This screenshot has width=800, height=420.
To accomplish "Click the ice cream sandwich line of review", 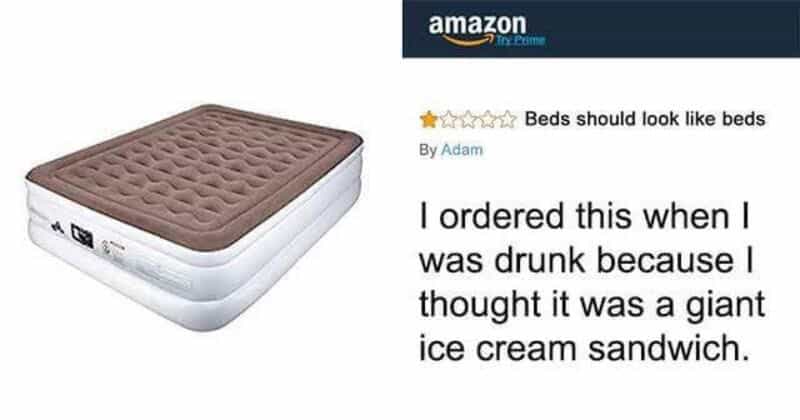I will coord(586,348).
